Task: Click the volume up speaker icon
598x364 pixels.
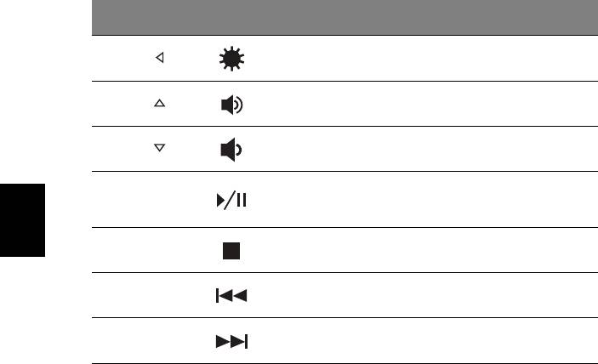Action: (231, 105)
